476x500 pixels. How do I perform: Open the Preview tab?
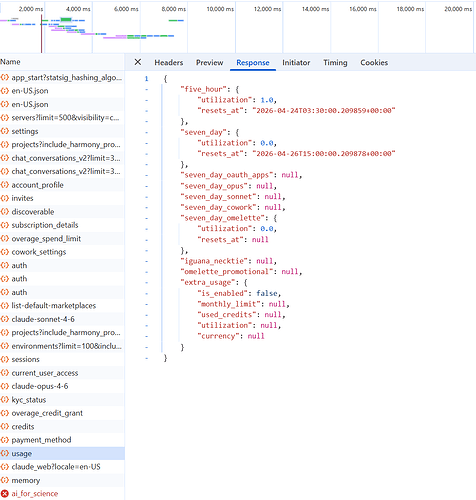coord(209,63)
